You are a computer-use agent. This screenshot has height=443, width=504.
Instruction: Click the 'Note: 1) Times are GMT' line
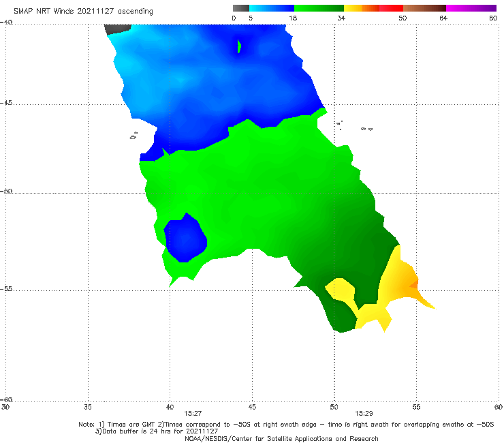coord(286,425)
